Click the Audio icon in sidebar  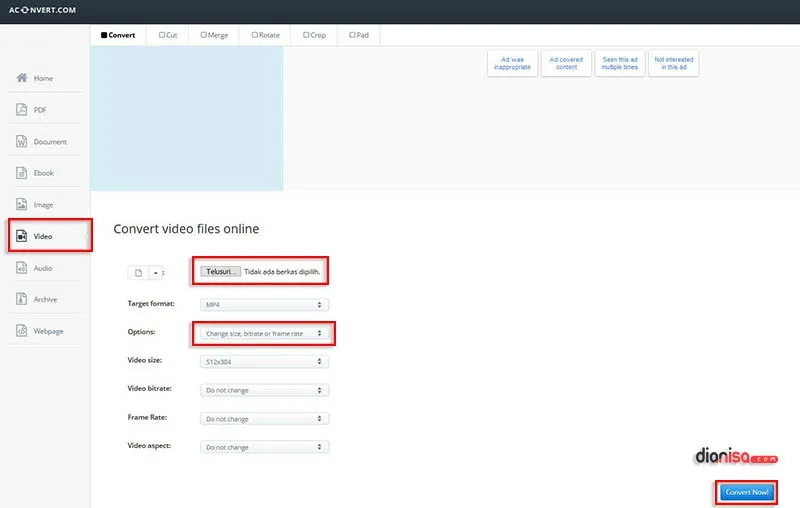pyautogui.click(x=21, y=268)
